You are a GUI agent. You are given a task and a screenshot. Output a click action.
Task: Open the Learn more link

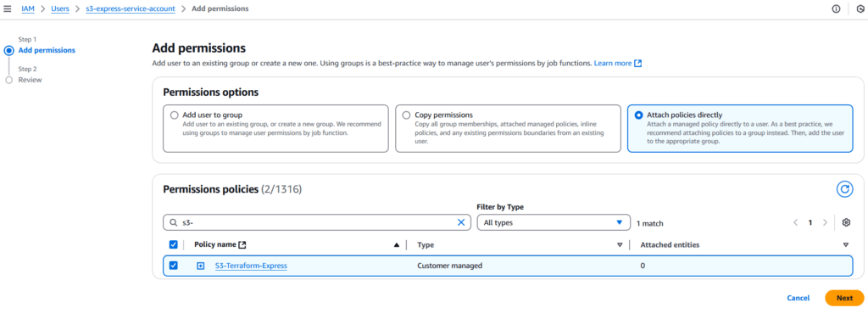[x=613, y=64]
